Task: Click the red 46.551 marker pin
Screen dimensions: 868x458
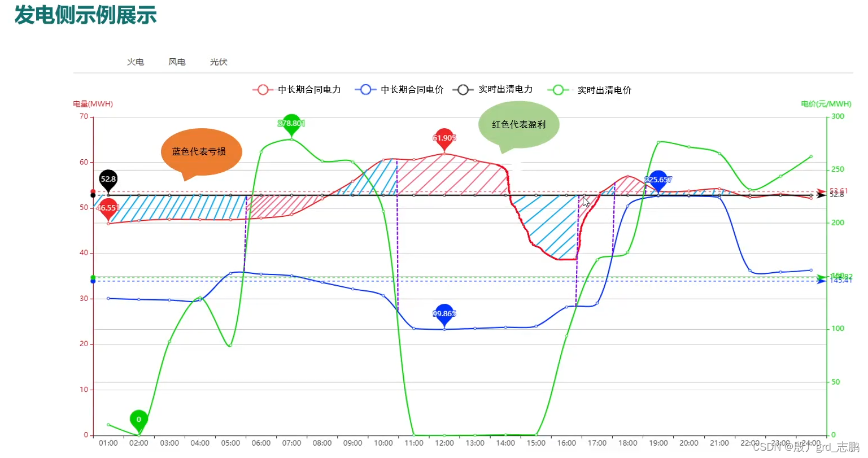Action: click(x=108, y=209)
